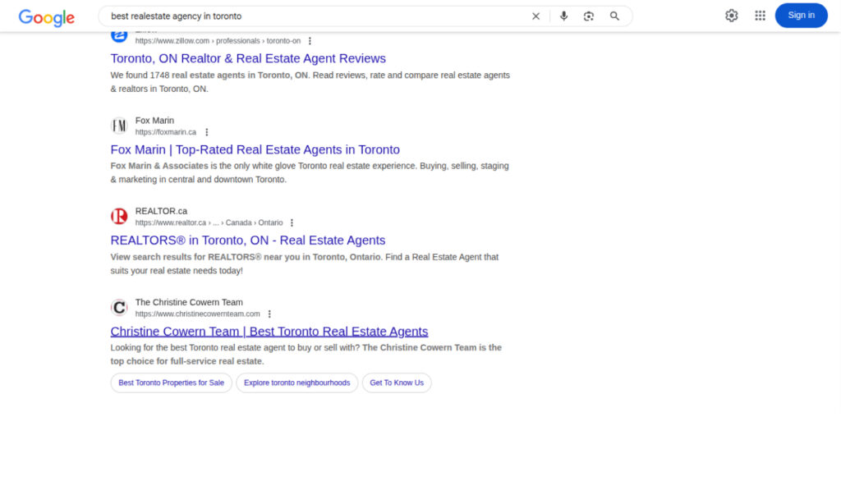Click The Christine Cowern Team favicon

119,308
